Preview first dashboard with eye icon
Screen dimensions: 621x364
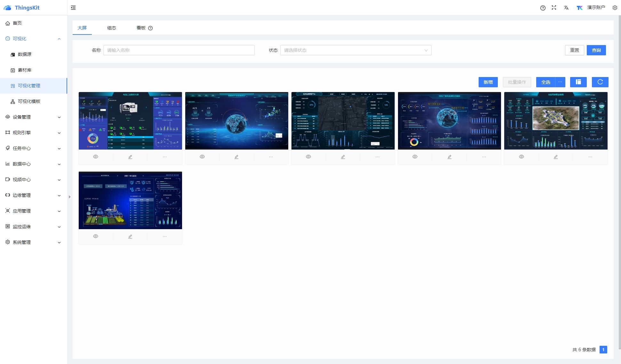click(96, 157)
